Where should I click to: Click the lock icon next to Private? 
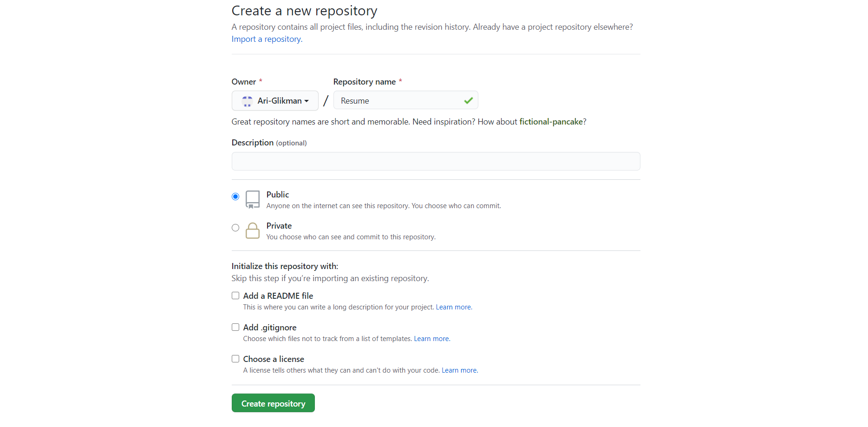point(252,230)
